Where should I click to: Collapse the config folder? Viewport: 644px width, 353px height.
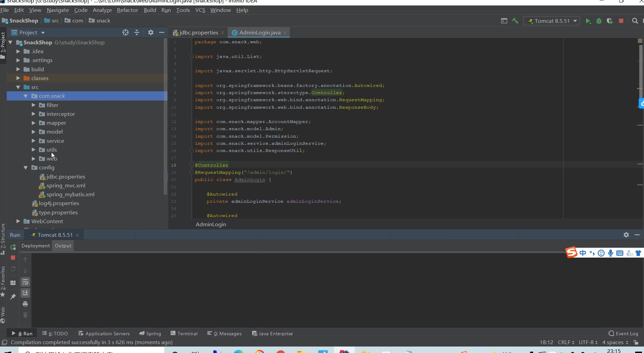(x=26, y=168)
